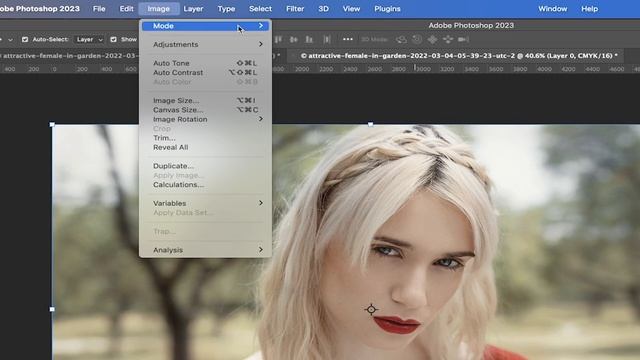Expand the Analysis submenu

coord(206,250)
